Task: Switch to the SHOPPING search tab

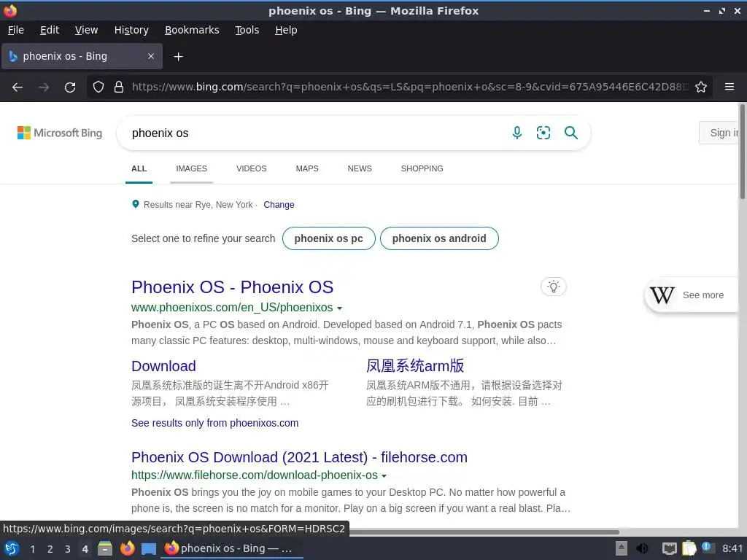Action: tap(422, 168)
